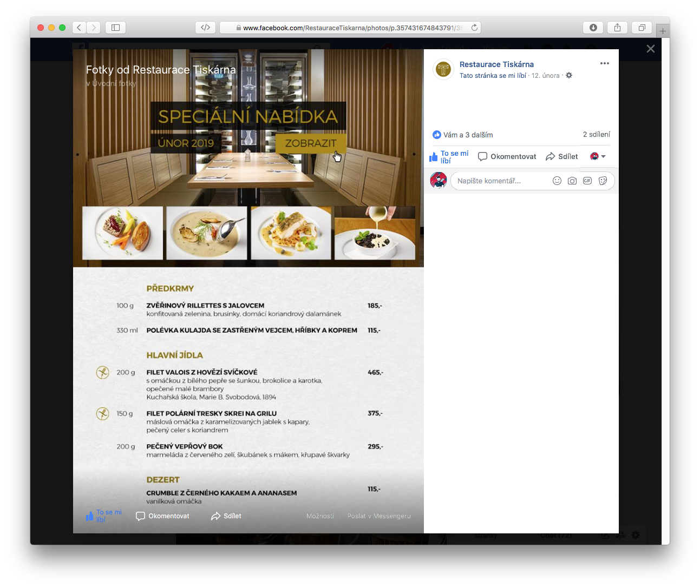The height and width of the screenshot is (588, 700).
Task: Click PEČENÝ VEPŘOVÝ BOK menu item
Action: pyautogui.click(x=185, y=447)
